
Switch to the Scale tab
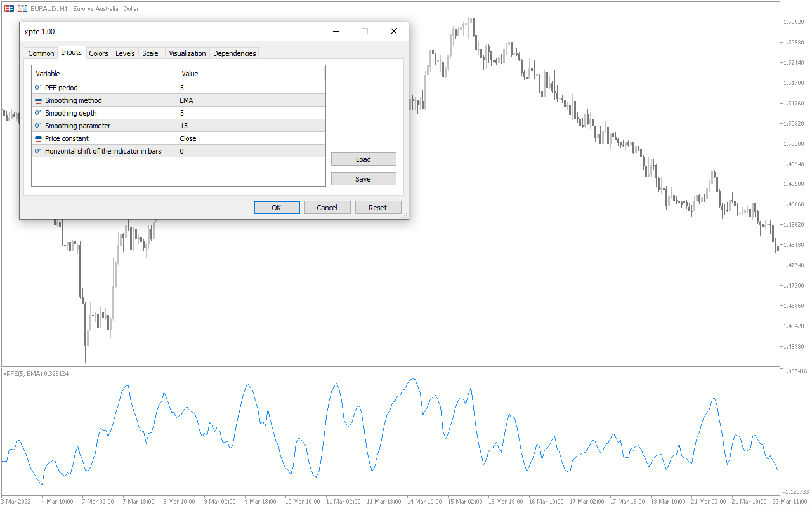[x=150, y=53]
